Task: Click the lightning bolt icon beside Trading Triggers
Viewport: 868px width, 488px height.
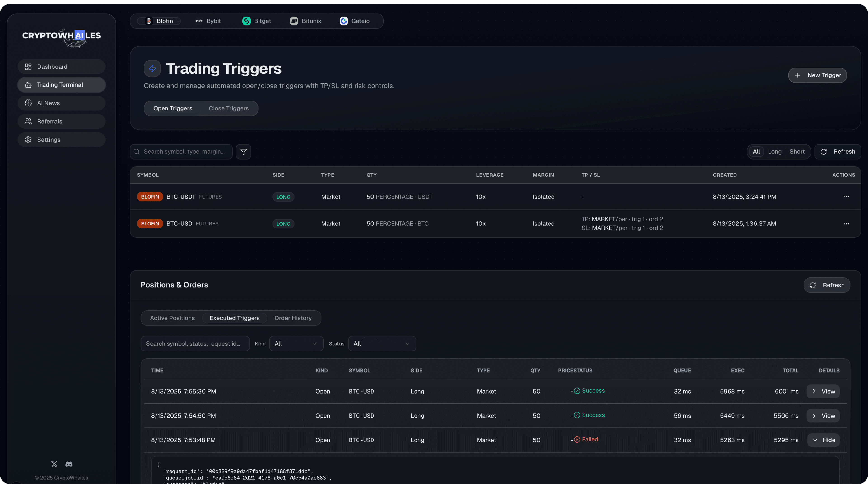Action: coord(152,68)
